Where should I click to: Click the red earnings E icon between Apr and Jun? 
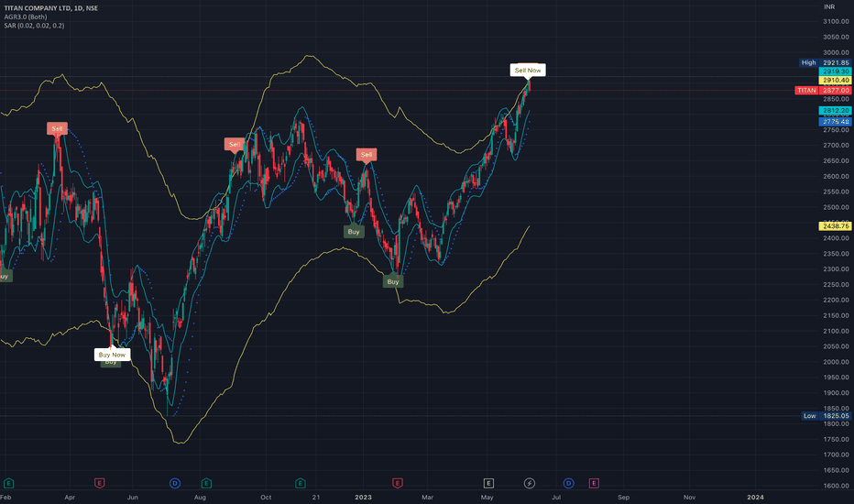point(99,483)
